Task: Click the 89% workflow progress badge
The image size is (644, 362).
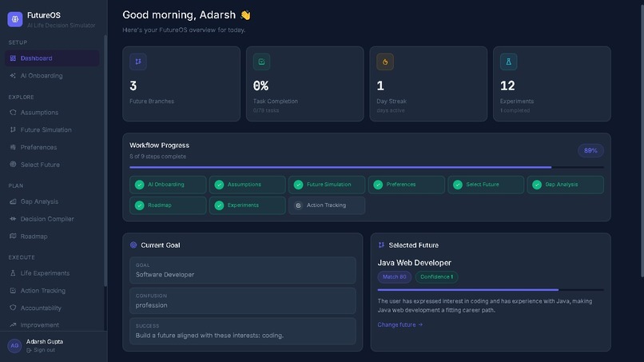Action: (590, 151)
